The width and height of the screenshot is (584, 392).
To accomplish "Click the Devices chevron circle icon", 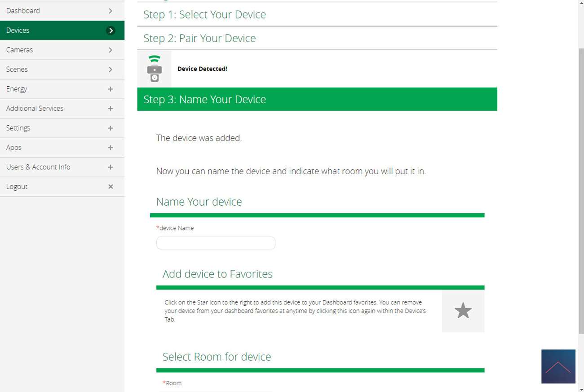I will [111, 31].
